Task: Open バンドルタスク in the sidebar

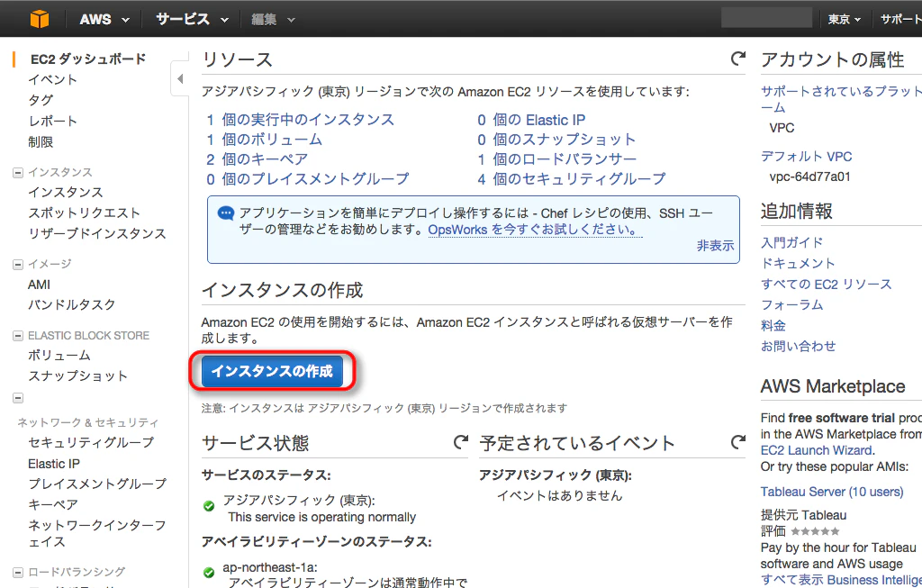Action: (x=72, y=304)
